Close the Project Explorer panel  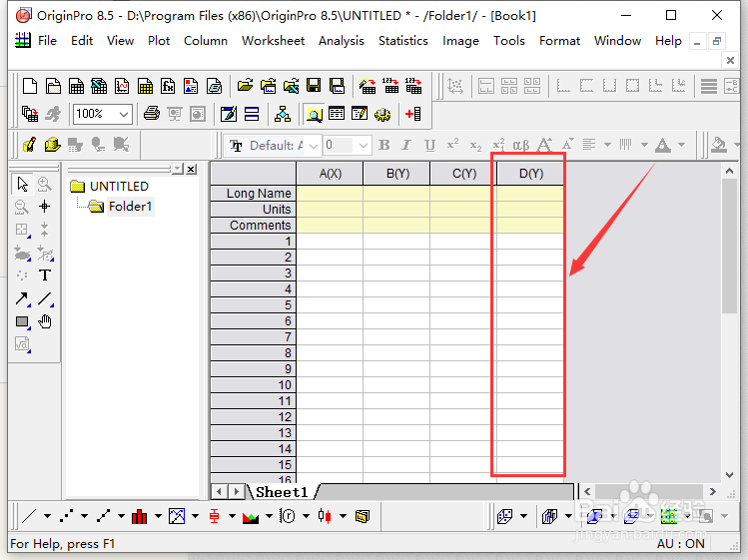click(x=192, y=169)
